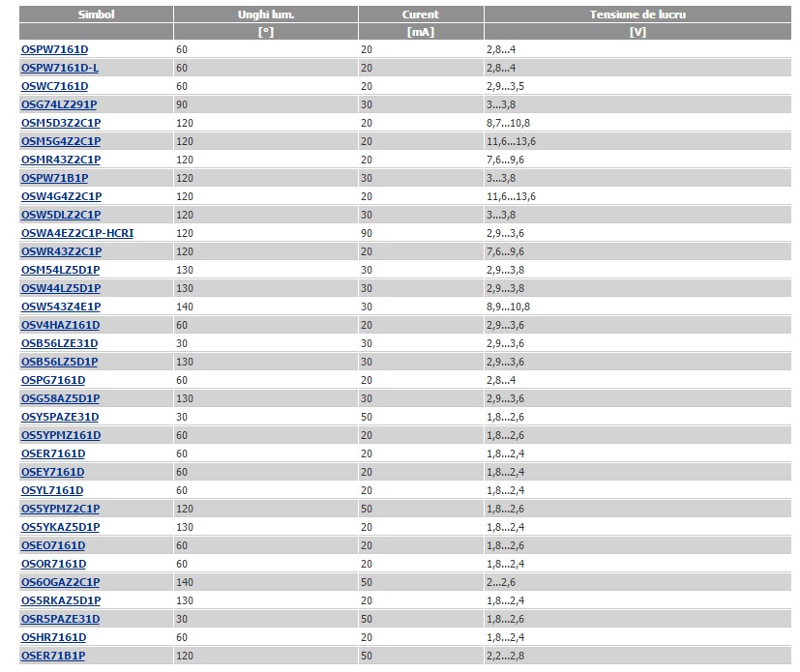Open the OSHR7161D link
The height and width of the screenshot is (672, 800).
point(53,637)
